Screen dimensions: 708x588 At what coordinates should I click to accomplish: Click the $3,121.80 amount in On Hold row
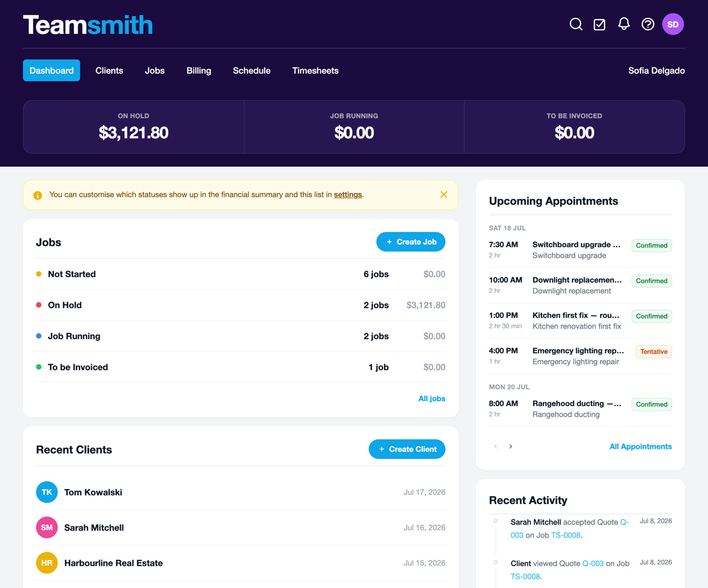click(426, 305)
